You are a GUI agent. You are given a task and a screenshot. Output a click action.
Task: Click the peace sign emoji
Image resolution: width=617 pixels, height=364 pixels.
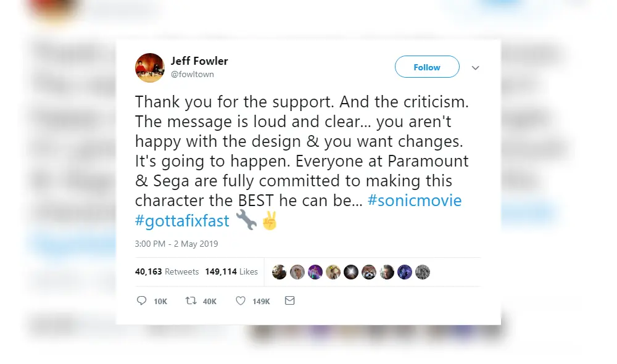click(270, 220)
